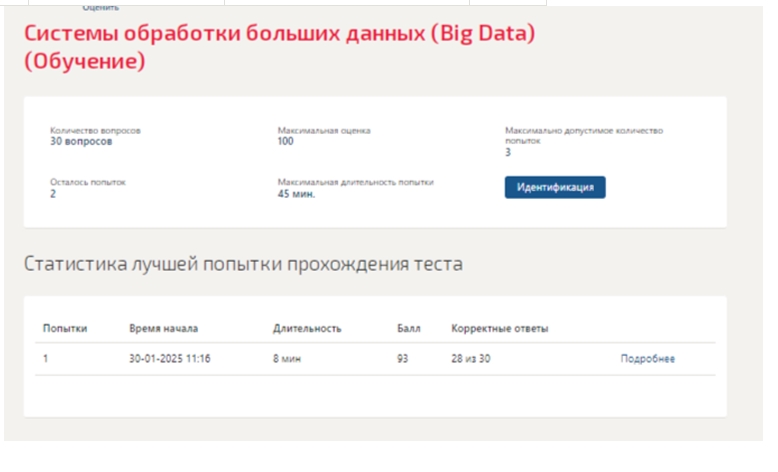
Task: Click Максимальная длительность попытки label
Action: tap(355, 182)
